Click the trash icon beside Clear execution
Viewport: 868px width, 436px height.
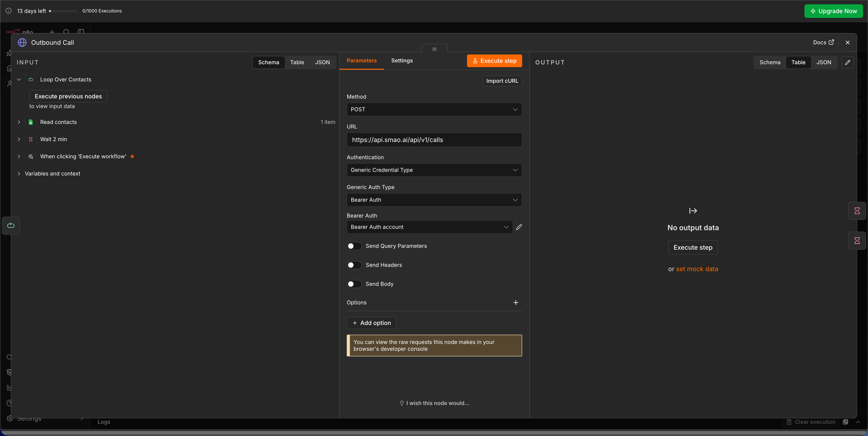789,422
